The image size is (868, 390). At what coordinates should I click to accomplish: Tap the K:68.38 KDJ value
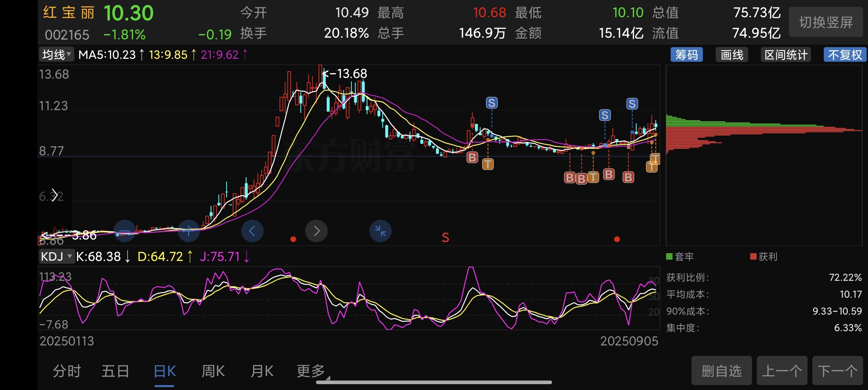pyautogui.click(x=99, y=257)
